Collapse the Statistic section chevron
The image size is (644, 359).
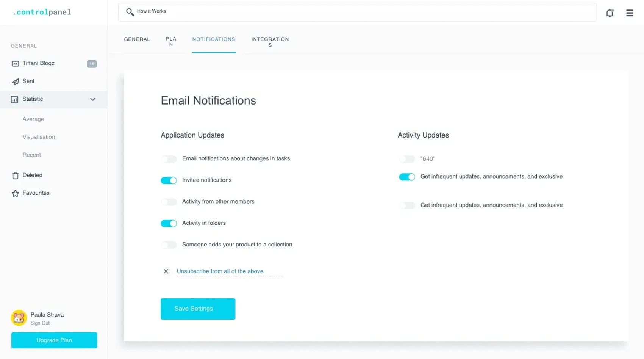[x=93, y=99]
